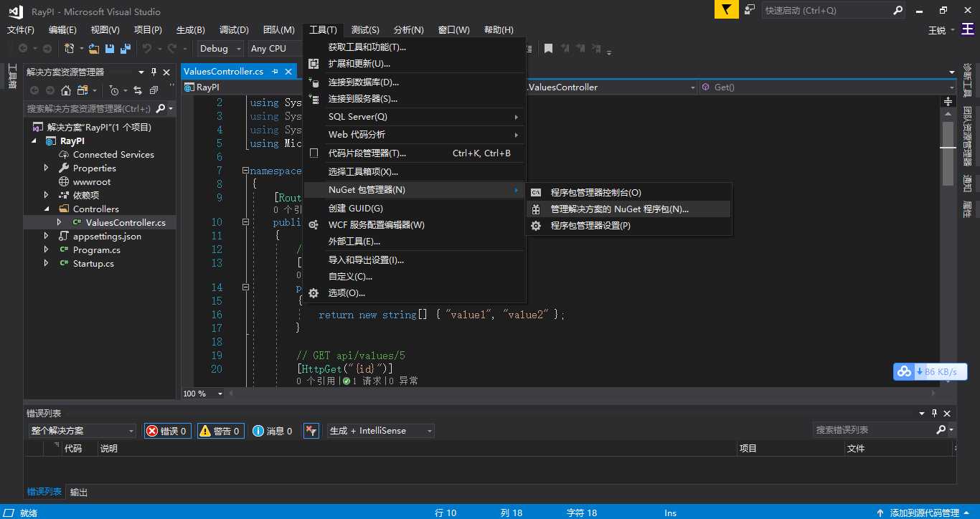Click the Save toolbar icon
The height and width of the screenshot is (519, 980).
110,49
